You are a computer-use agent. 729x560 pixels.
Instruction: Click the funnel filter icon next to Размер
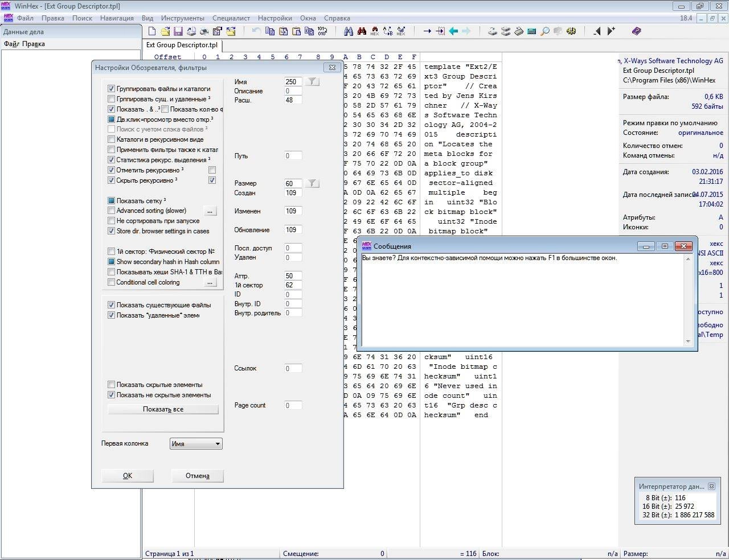tap(312, 183)
